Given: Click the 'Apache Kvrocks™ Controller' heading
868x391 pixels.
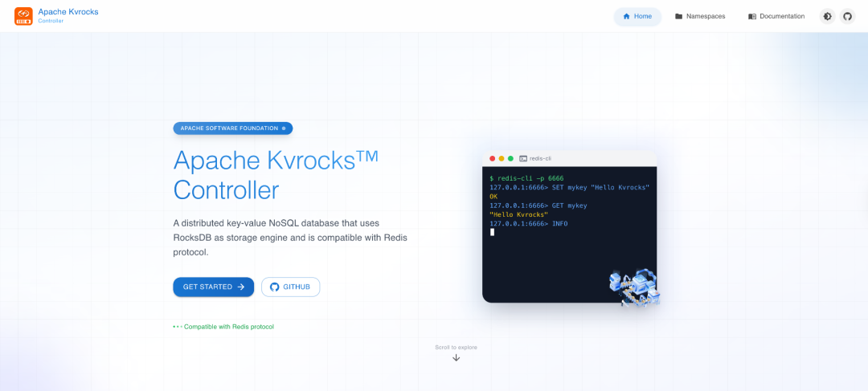Looking at the screenshot, I should coord(276,175).
